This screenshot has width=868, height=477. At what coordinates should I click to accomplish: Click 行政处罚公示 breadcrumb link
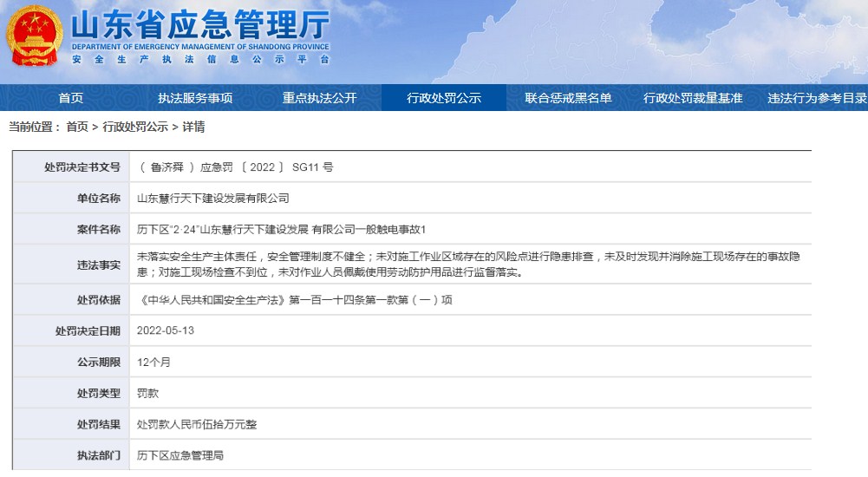point(135,127)
